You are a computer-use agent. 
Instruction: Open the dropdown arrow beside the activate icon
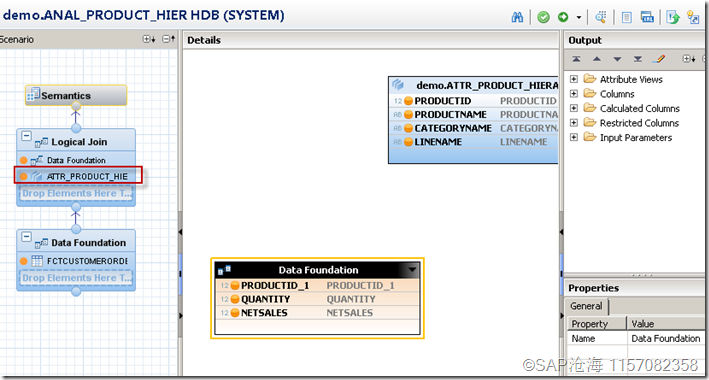click(x=579, y=18)
